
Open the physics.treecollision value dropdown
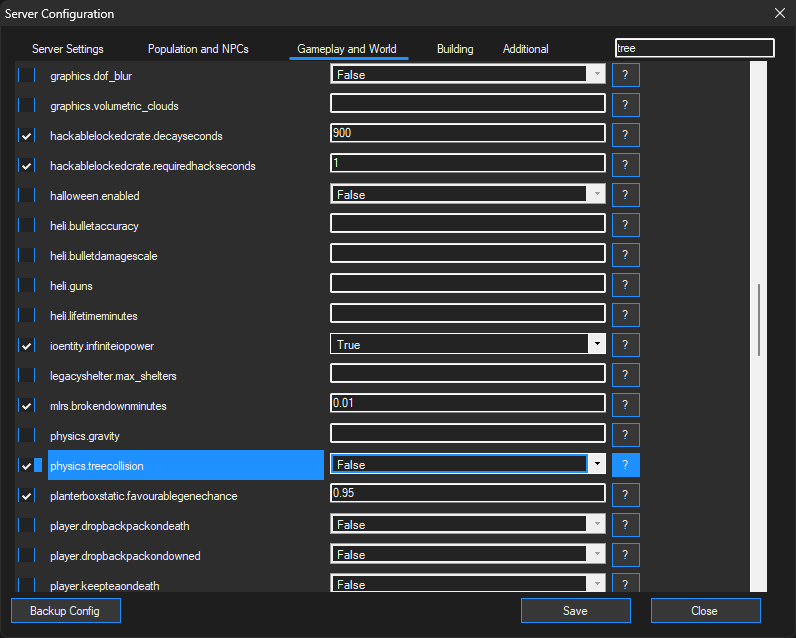click(597, 464)
